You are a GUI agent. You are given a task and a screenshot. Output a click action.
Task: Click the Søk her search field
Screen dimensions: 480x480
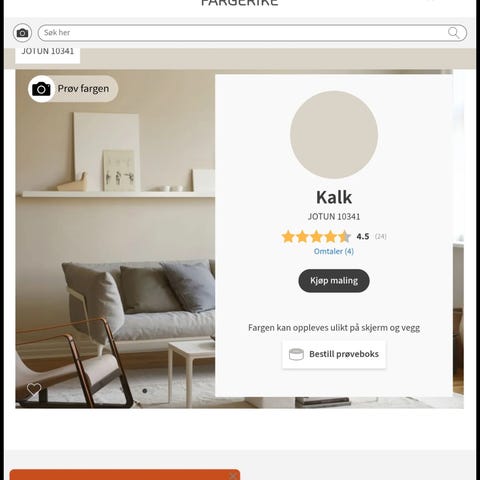coord(252,33)
